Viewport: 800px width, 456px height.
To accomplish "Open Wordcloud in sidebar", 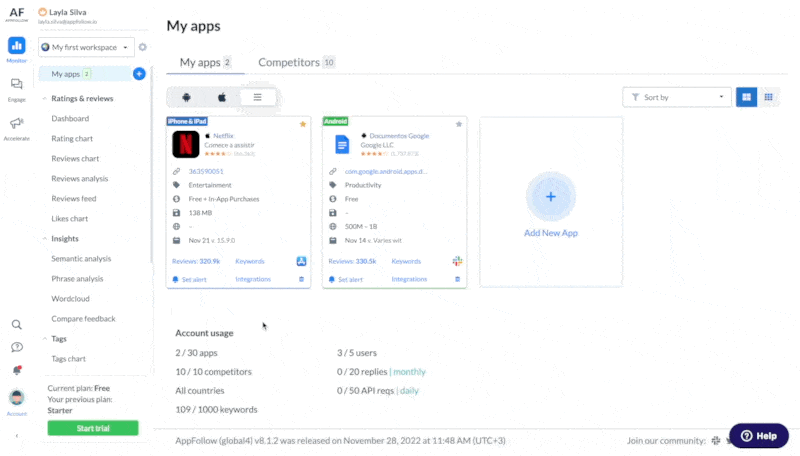I will pyautogui.click(x=70, y=298).
